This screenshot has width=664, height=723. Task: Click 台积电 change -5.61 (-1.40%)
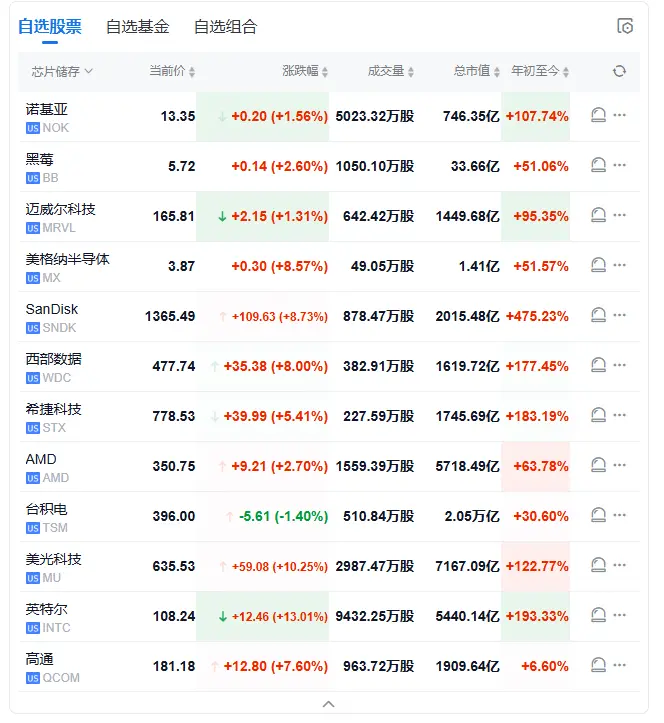click(283, 516)
